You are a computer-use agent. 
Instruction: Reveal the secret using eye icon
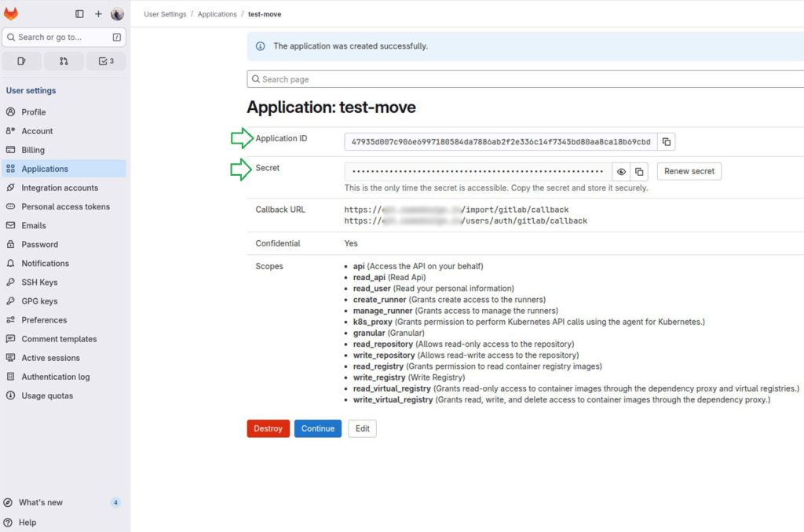[621, 172]
